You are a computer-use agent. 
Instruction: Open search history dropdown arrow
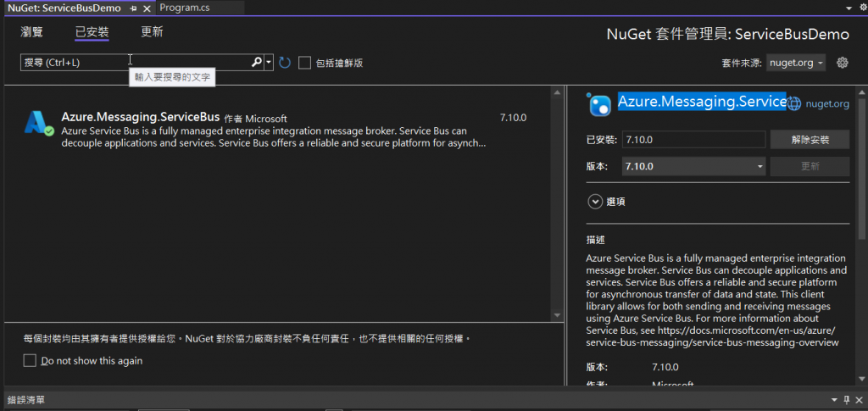pos(269,63)
